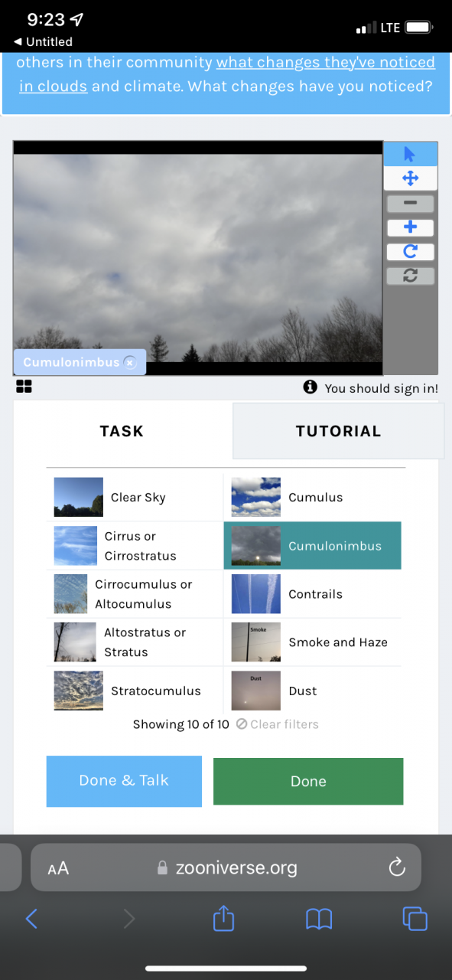This screenshot has height=980, width=452.
Task: Choose the Clear Sky option
Action: (135, 497)
